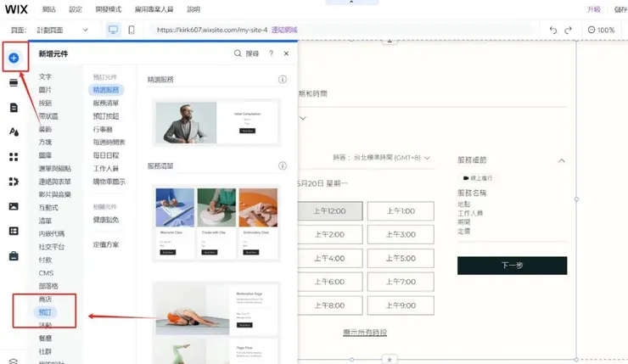
Task: Expand the dropdown chevron under 期和時間
Action: 303,118
